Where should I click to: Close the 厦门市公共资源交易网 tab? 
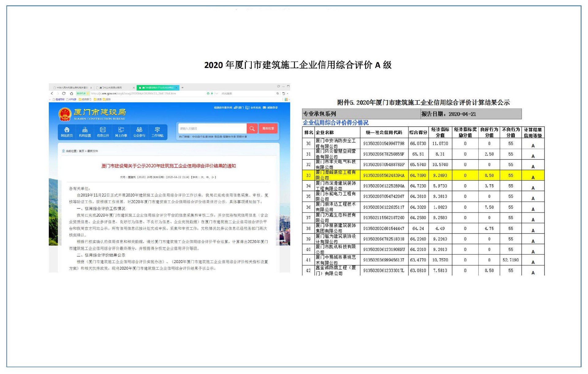pyautogui.click(x=134, y=88)
